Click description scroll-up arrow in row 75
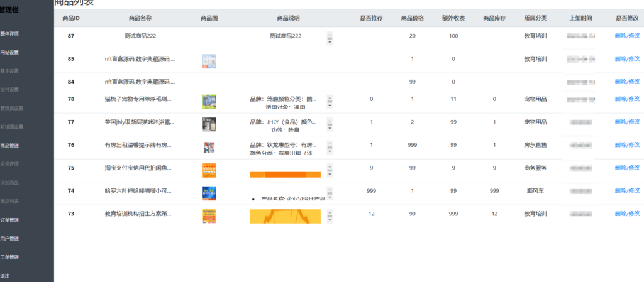The height and width of the screenshot is (282, 644). click(330, 167)
